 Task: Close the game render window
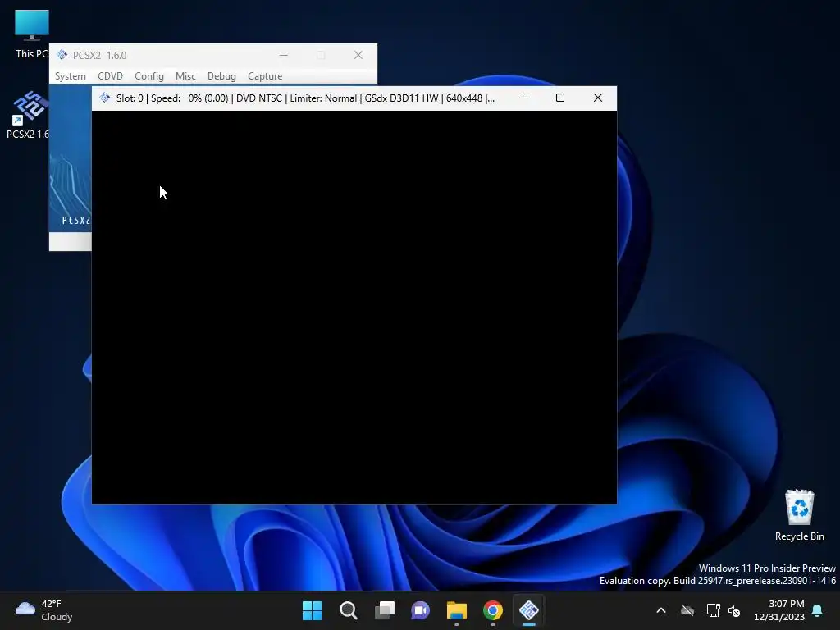pos(598,98)
